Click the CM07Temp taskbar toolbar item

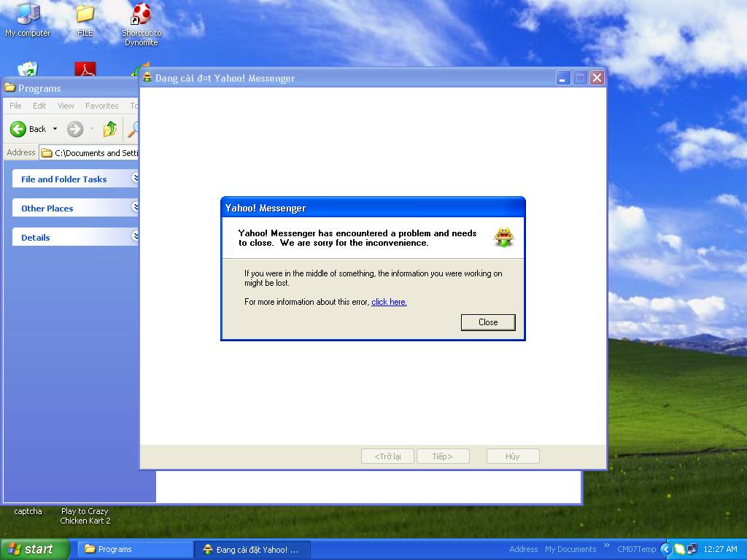tap(636, 549)
